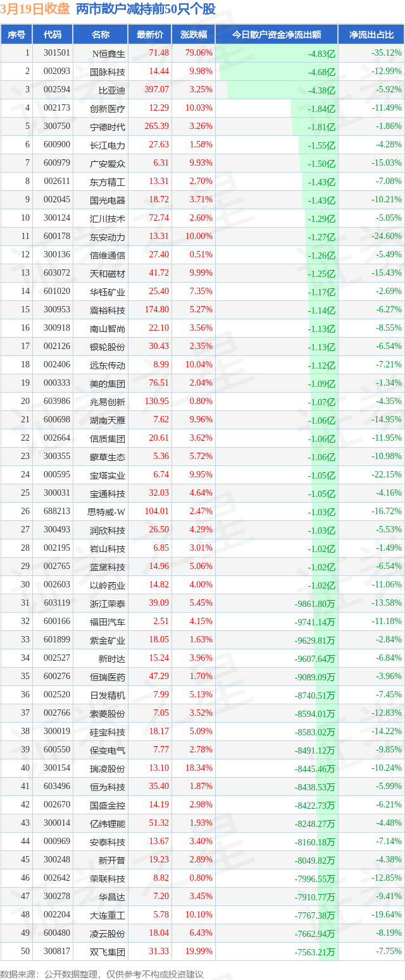Select stock code 002527
The image size is (405, 980).
click(x=56, y=658)
